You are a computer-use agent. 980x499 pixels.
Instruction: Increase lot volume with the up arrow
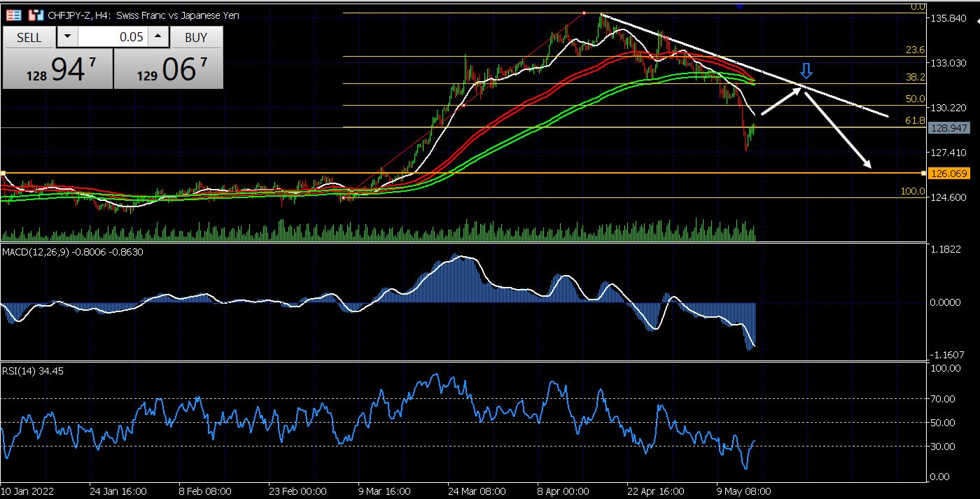coord(158,37)
